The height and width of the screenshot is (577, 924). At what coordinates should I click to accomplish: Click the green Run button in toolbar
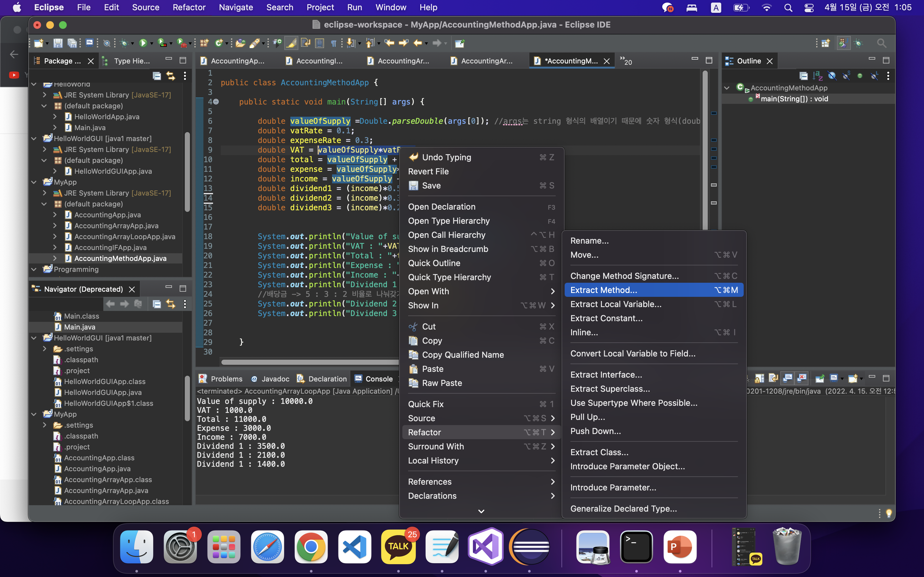pyautogui.click(x=143, y=43)
